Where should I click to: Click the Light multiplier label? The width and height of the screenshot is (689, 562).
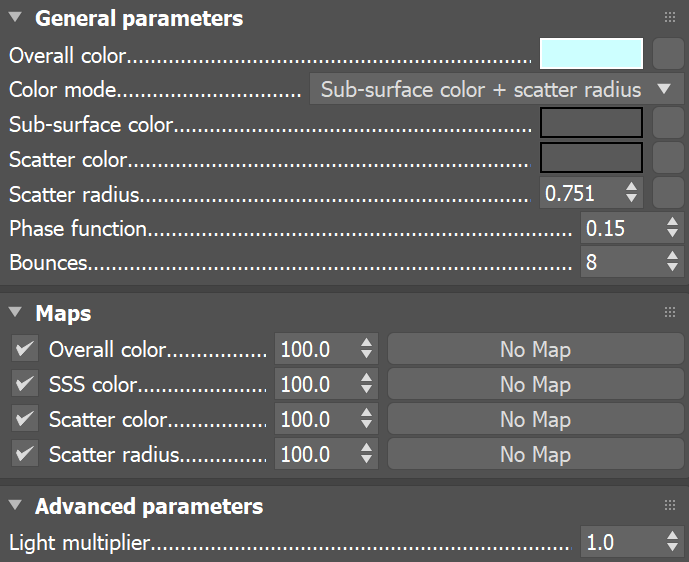(x=80, y=543)
